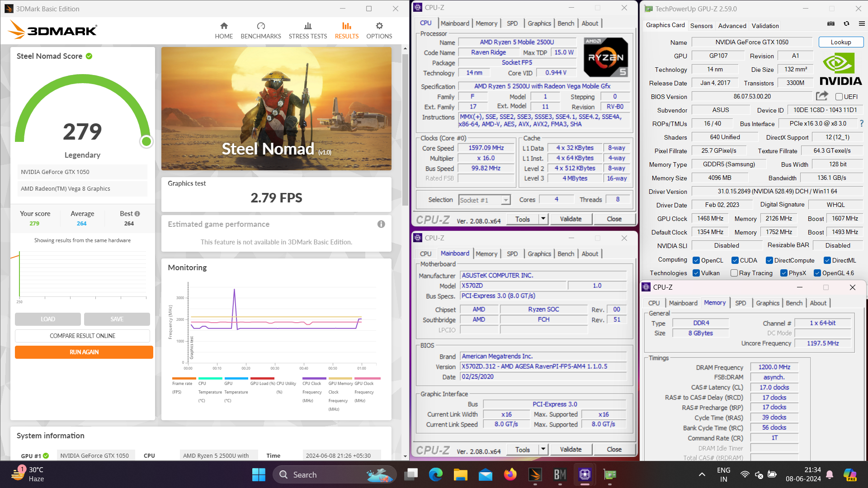Open the Results section in 3DMark
Viewport: 868px width, 488px height.
coord(347,31)
